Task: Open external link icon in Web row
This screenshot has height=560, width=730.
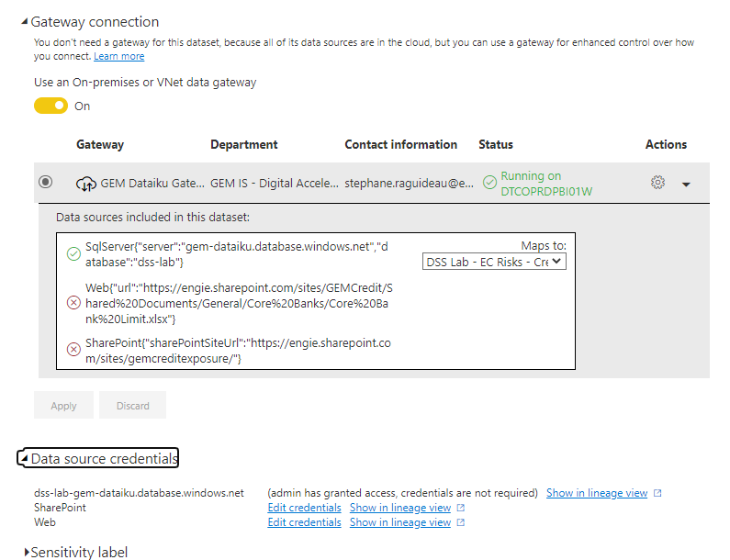Action: click(x=460, y=522)
